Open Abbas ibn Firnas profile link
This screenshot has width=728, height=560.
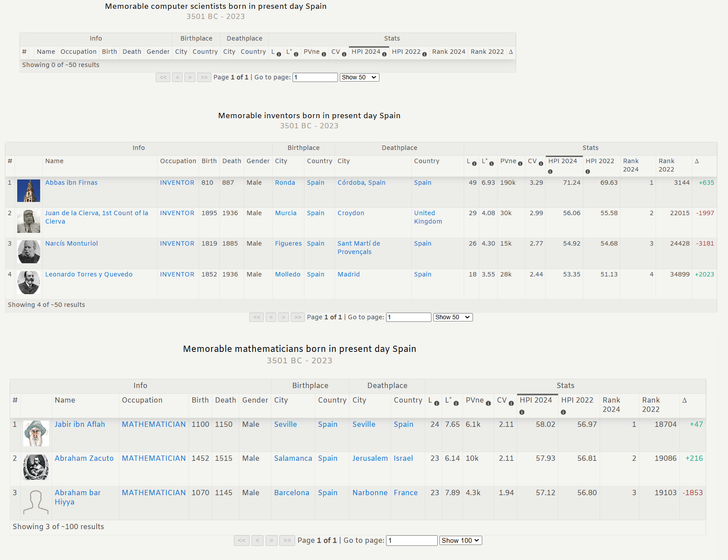pyautogui.click(x=71, y=183)
